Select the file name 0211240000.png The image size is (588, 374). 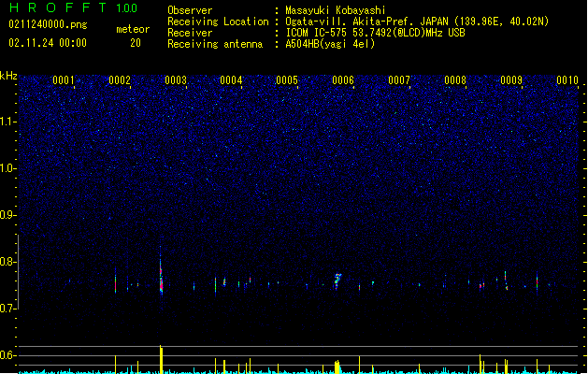(48, 24)
